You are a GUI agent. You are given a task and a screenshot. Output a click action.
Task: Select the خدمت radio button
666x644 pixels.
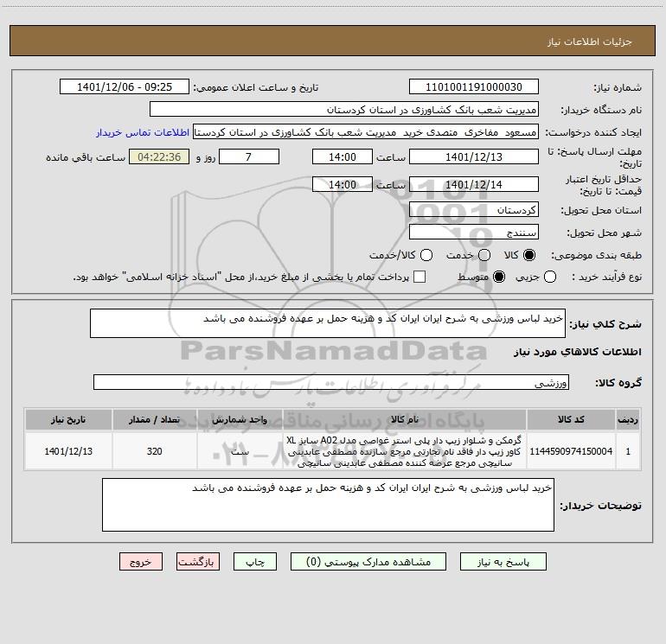[x=484, y=255]
